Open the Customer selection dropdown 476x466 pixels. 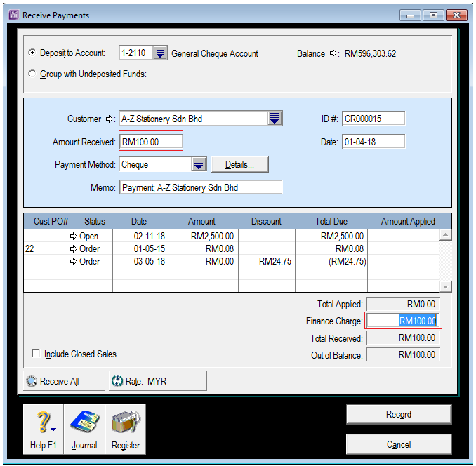point(275,119)
